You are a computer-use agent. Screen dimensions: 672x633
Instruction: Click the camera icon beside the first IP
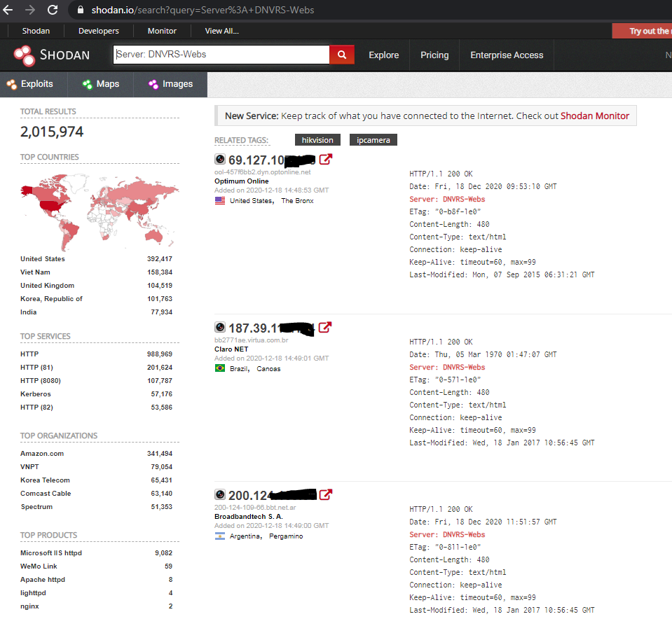(x=219, y=159)
